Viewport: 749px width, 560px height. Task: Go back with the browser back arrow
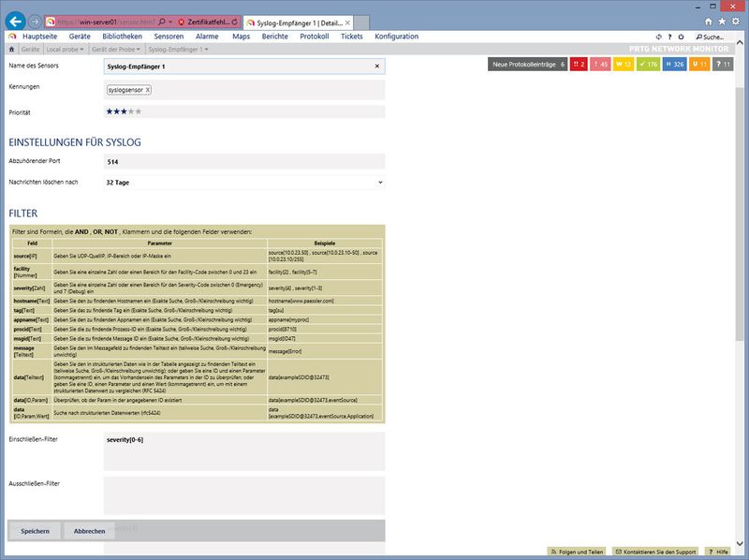15,22
